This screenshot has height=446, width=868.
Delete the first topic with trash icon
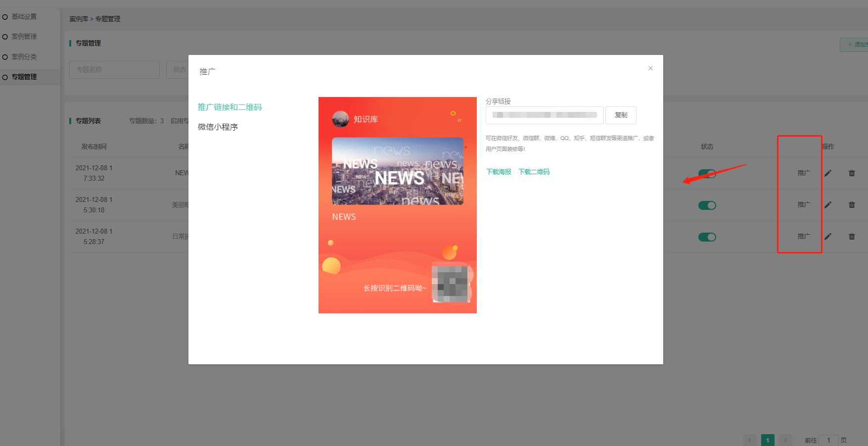tap(852, 173)
